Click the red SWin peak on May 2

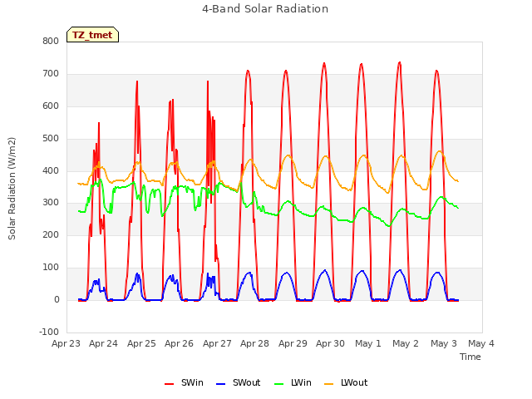coord(400,63)
